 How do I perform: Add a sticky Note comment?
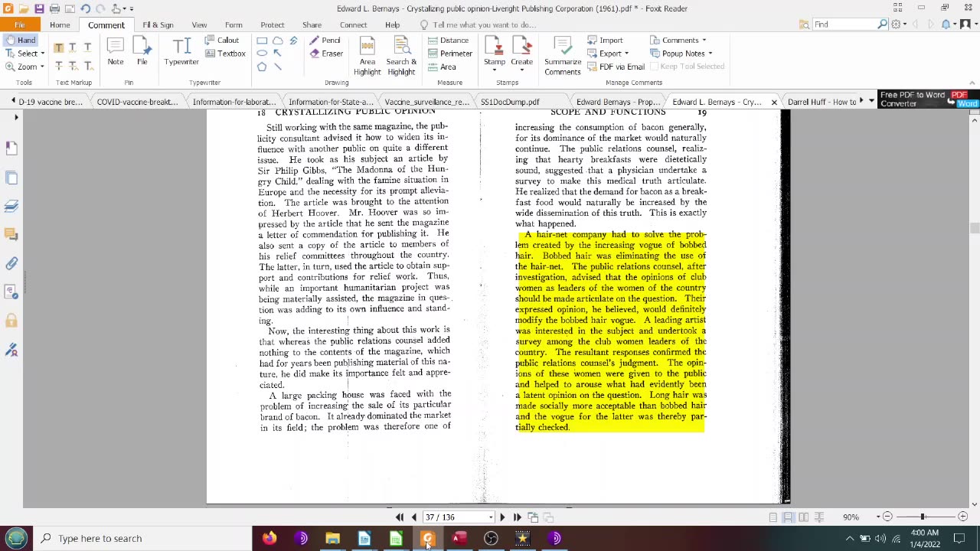tap(116, 52)
